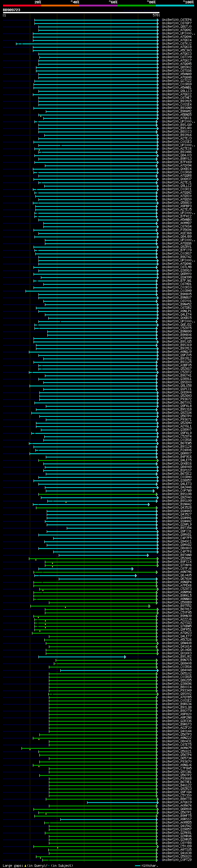
Task: Open hit UniRef100_Q8GTJ0
Action: [x=177, y=26]
